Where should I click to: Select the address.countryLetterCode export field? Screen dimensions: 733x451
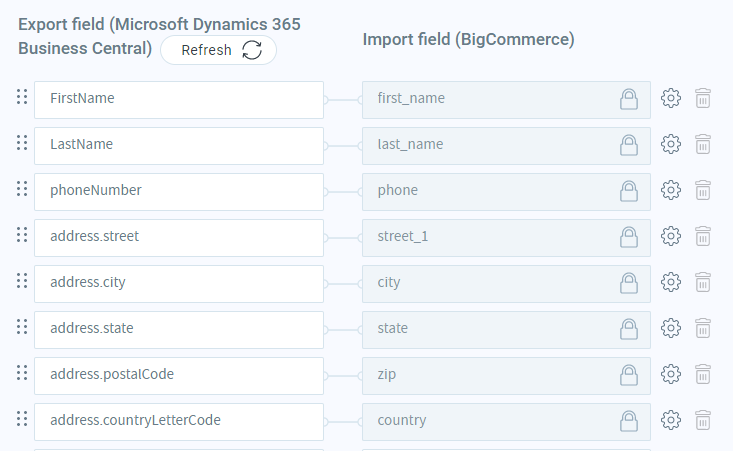click(x=179, y=422)
